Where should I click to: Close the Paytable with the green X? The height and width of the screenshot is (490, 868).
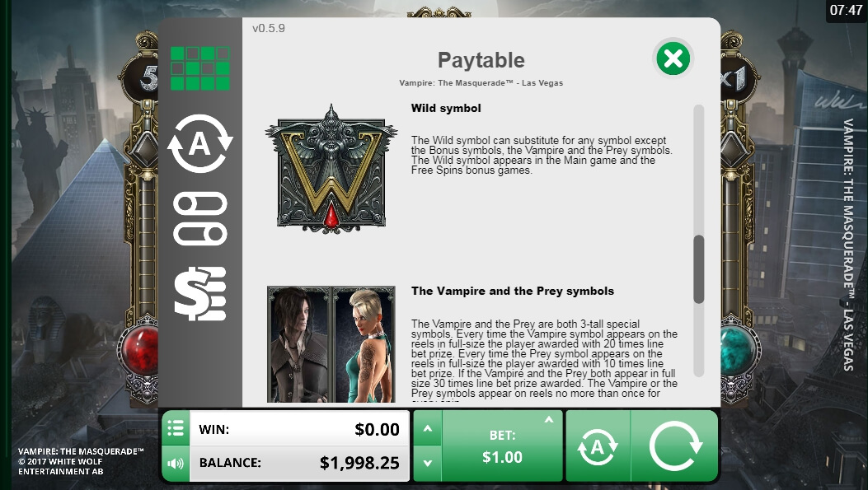click(673, 58)
